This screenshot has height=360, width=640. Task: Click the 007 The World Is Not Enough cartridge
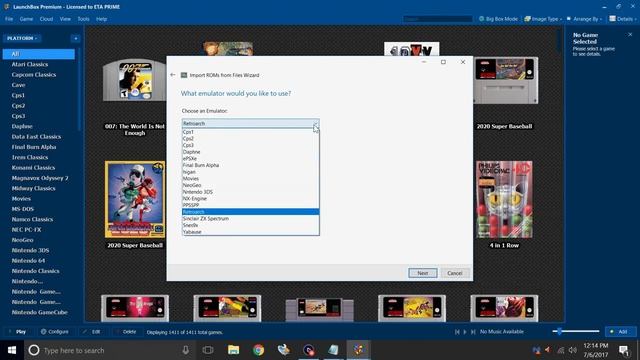coord(134,80)
